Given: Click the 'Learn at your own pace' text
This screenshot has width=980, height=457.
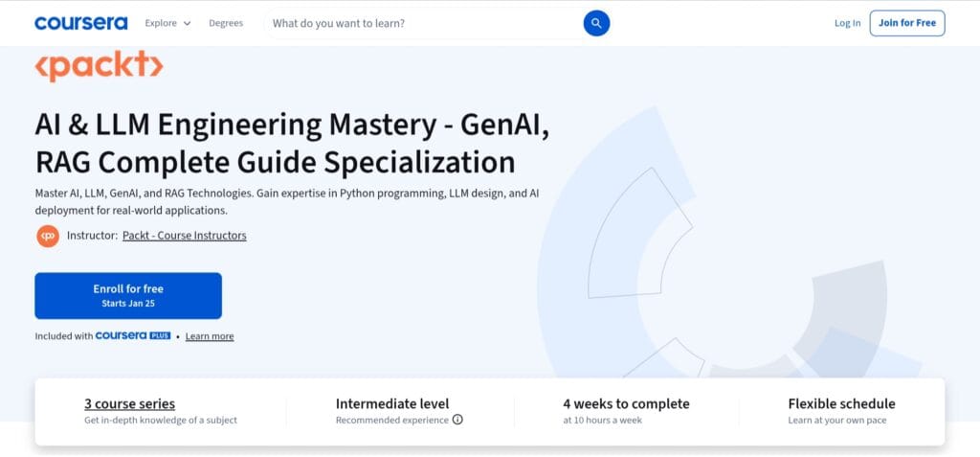Looking at the screenshot, I should tap(836, 420).
